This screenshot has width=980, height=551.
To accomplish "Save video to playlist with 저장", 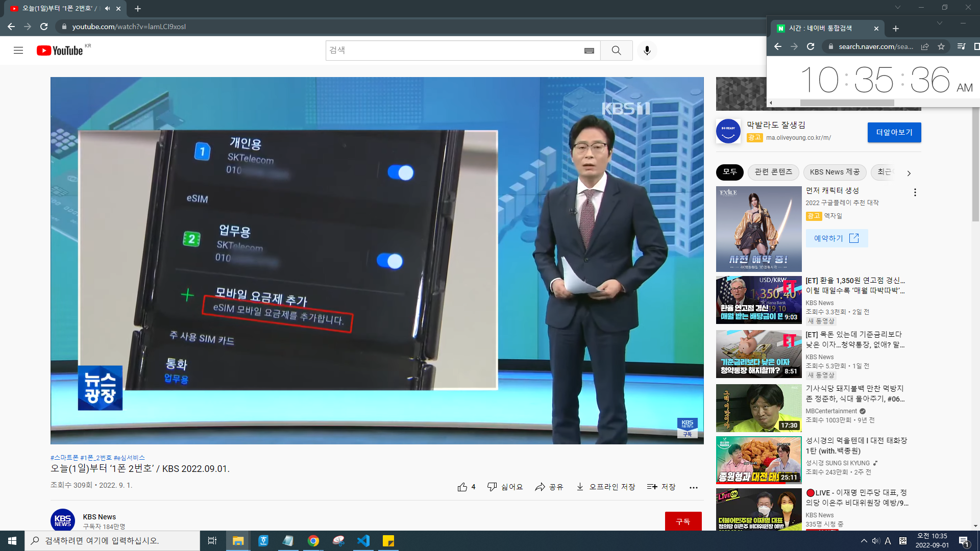I will (661, 487).
